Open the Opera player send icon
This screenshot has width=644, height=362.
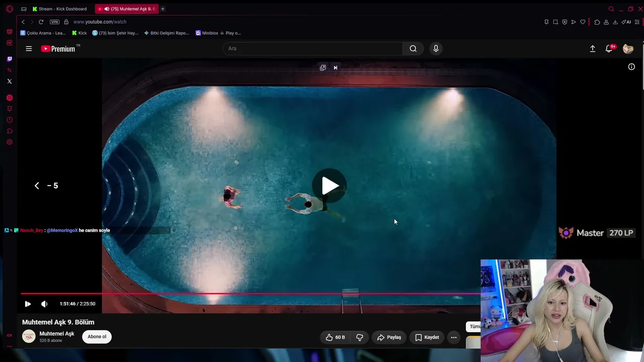[574, 22]
